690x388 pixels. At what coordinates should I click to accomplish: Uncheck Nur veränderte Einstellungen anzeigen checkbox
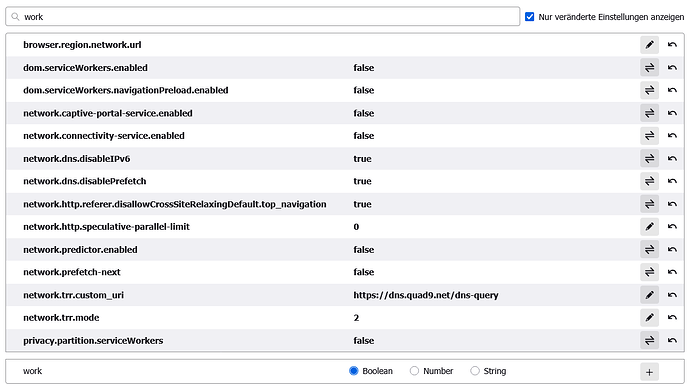pyautogui.click(x=530, y=17)
